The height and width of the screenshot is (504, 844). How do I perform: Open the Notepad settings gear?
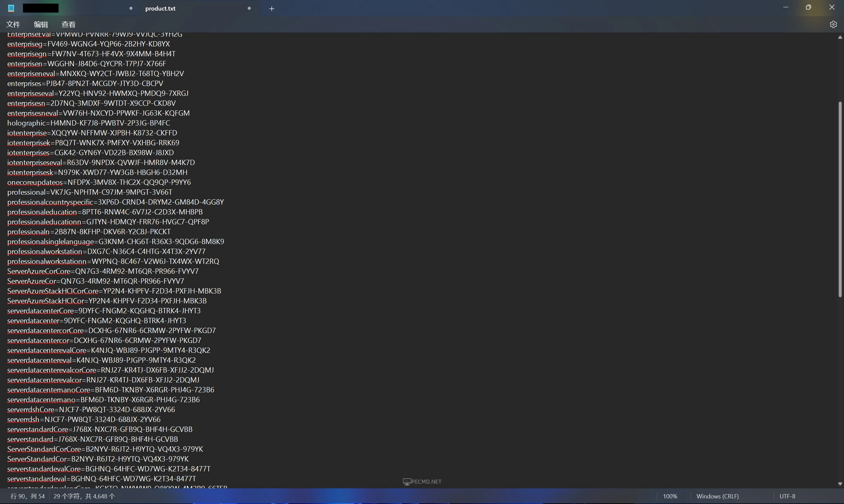pyautogui.click(x=833, y=24)
